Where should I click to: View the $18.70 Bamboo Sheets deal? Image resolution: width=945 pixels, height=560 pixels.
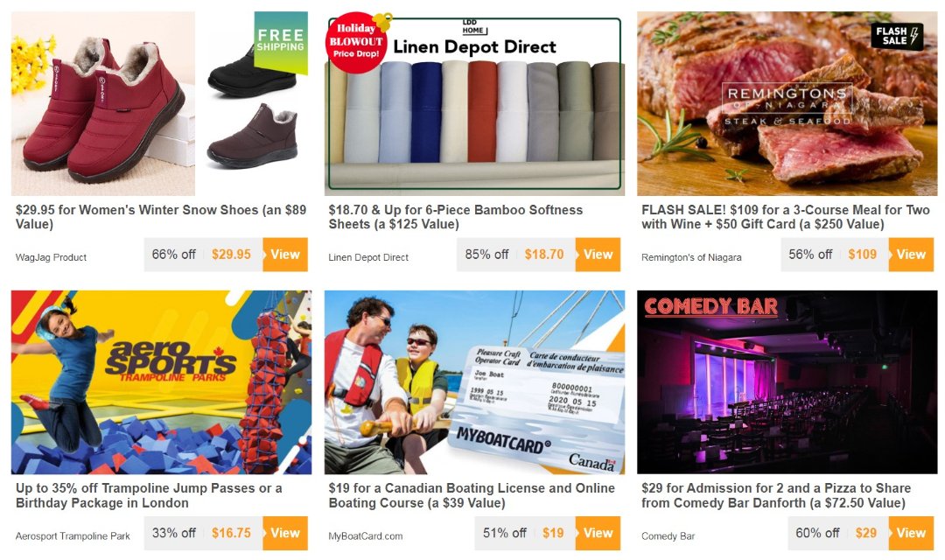(598, 255)
